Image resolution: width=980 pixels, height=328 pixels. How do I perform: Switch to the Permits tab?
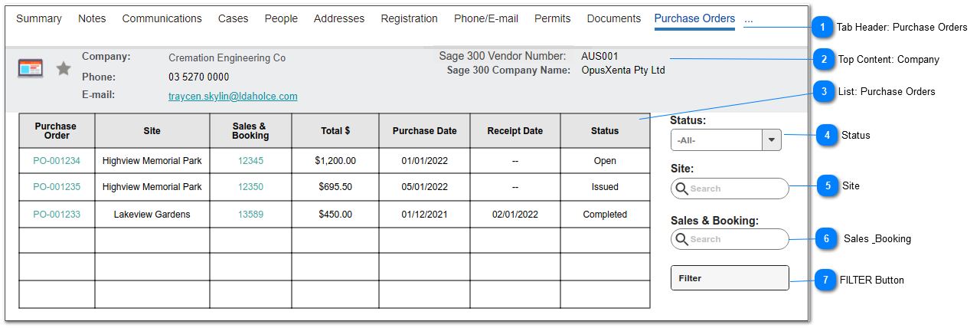553,18
